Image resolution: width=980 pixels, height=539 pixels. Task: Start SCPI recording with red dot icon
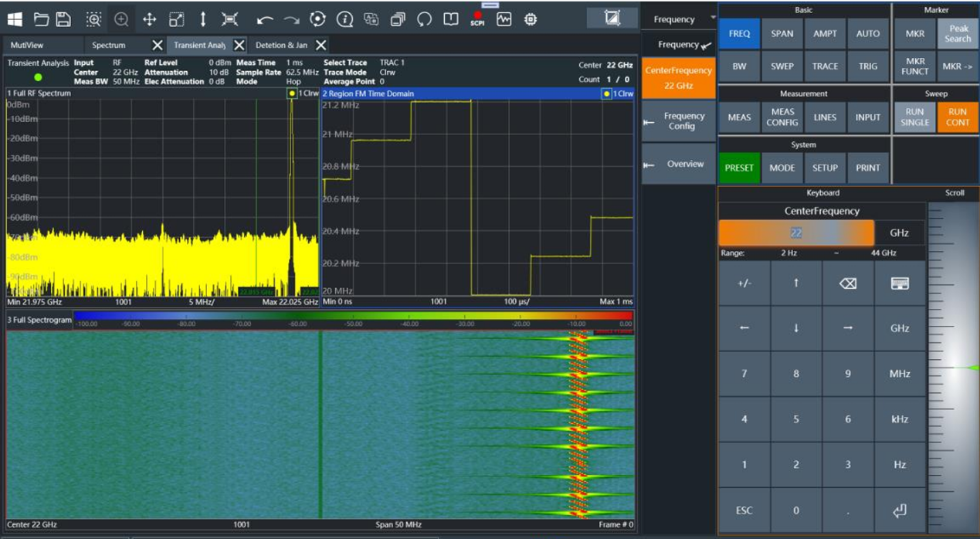click(477, 19)
